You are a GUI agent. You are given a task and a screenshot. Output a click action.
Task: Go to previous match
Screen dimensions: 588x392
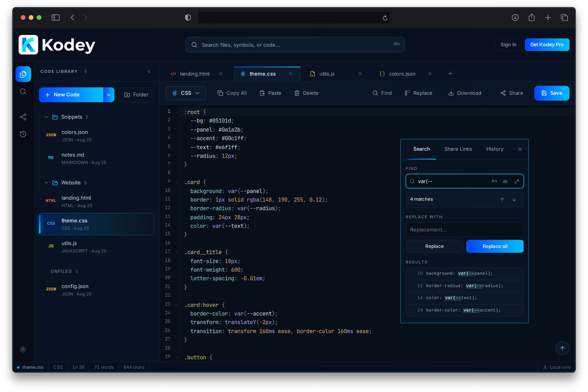502,199
